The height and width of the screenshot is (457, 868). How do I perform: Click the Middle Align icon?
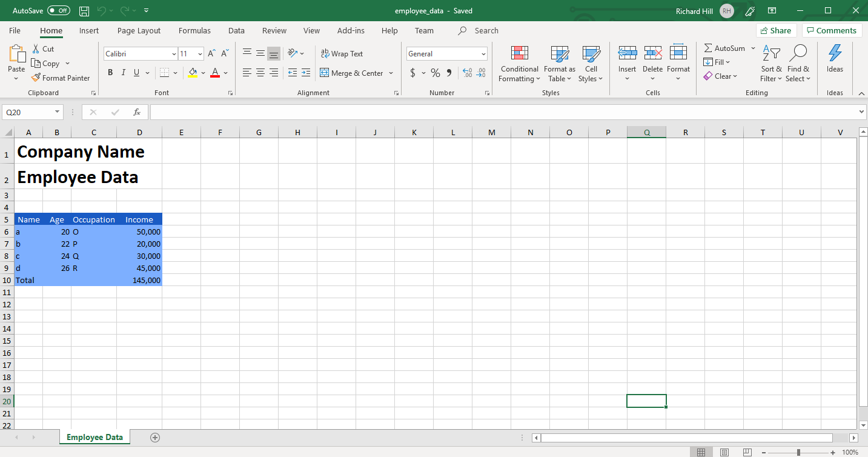coord(260,53)
